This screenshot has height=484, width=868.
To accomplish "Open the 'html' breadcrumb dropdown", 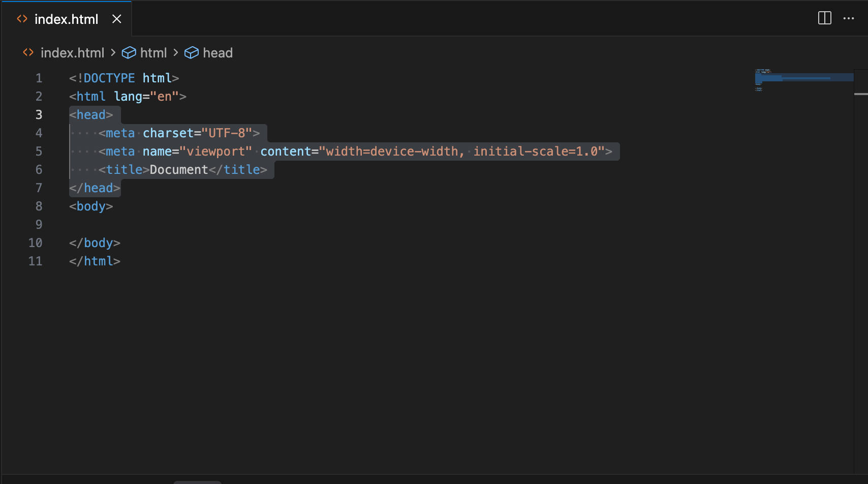I will [x=154, y=52].
